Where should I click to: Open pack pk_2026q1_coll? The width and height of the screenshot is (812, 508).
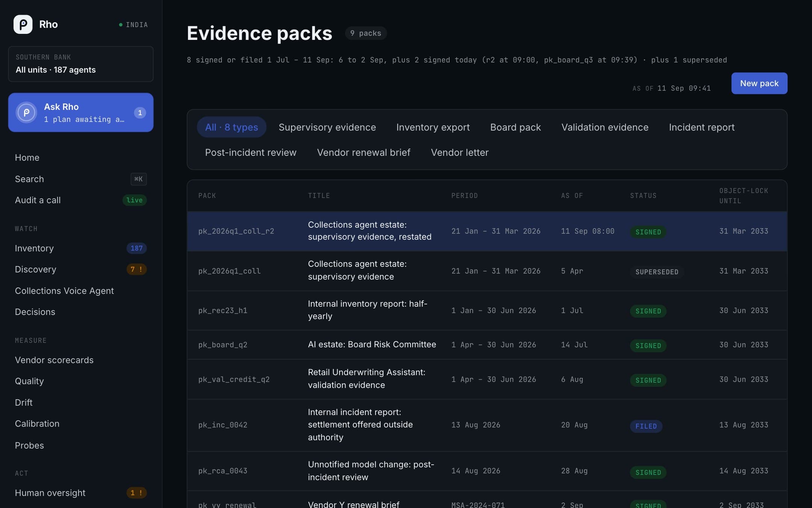[487, 271]
